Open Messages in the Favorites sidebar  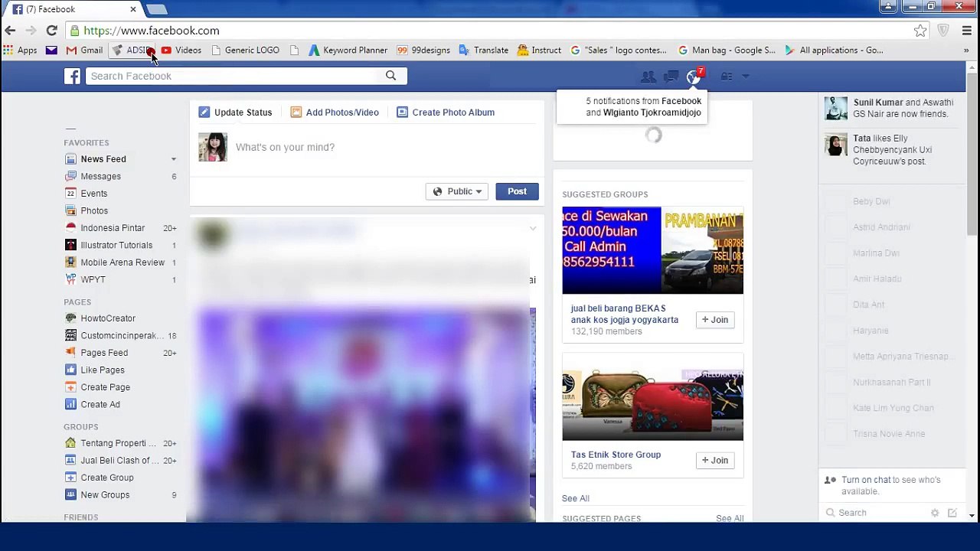pos(101,176)
